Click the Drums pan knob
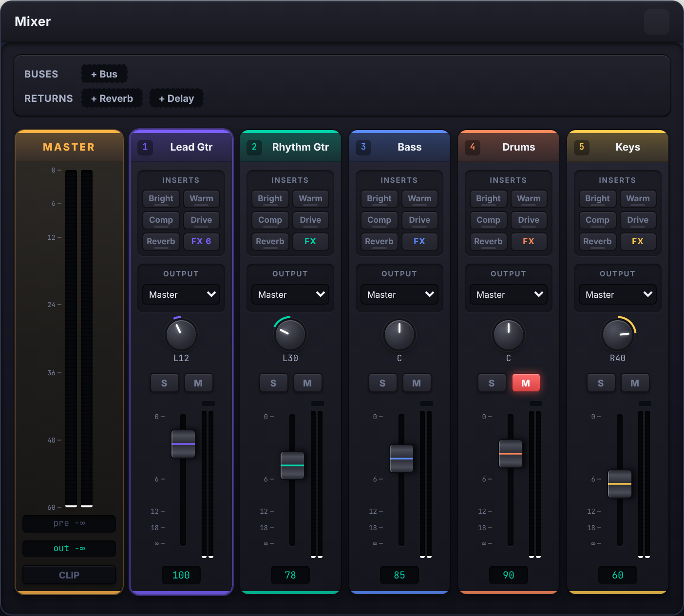The height and width of the screenshot is (616, 684). pos(509,335)
